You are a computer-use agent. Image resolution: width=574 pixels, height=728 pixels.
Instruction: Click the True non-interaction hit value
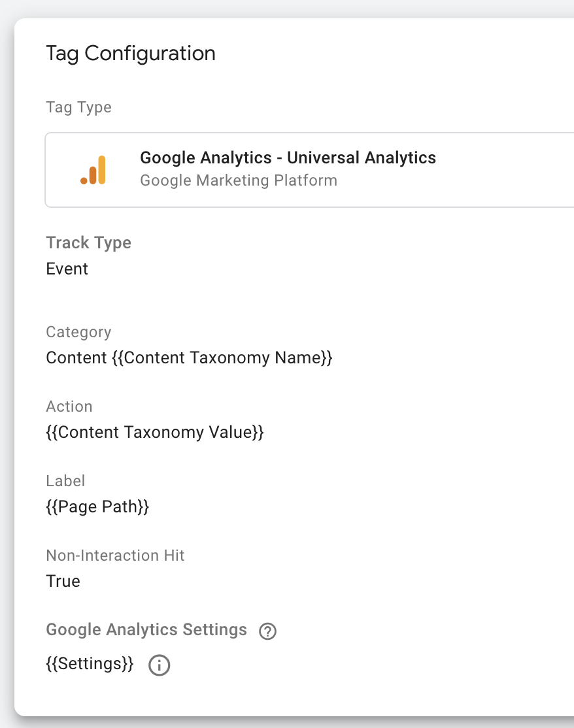point(63,582)
